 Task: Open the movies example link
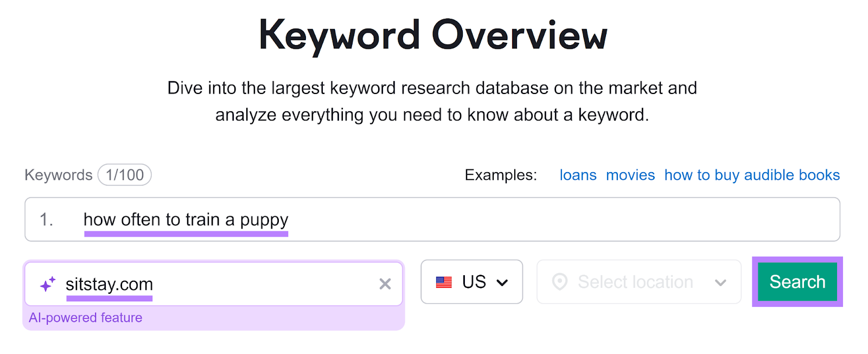click(x=630, y=175)
